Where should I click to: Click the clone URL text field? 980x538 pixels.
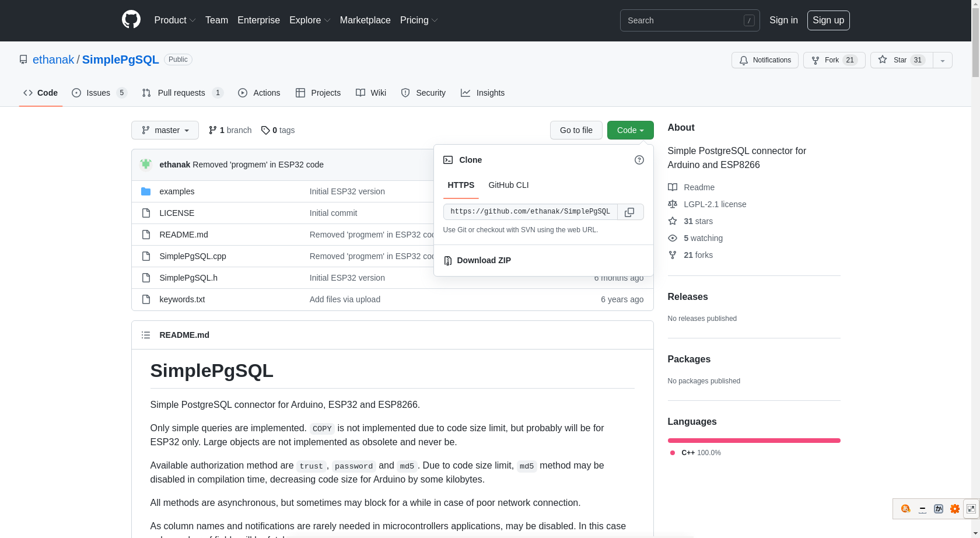click(x=530, y=212)
